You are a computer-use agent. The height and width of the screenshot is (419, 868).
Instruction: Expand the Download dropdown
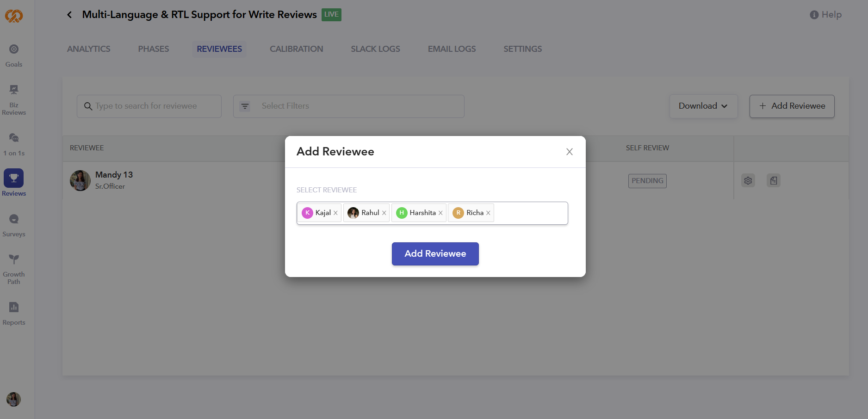pos(703,106)
